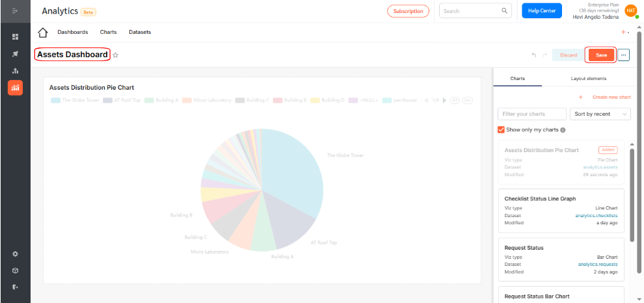644x303 pixels.
Task: Select the Request Status Bar Chart card
Action: click(561, 295)
